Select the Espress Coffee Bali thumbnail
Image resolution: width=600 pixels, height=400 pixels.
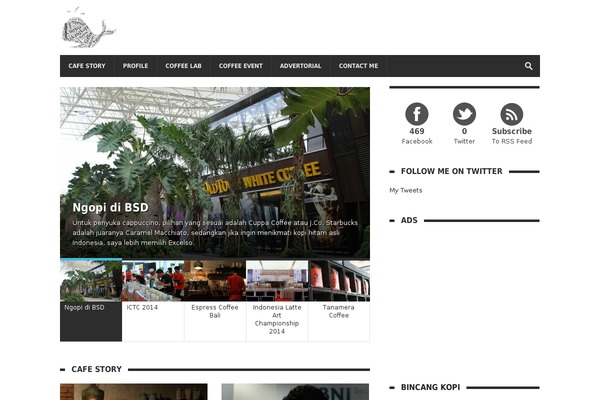point(215,281)
